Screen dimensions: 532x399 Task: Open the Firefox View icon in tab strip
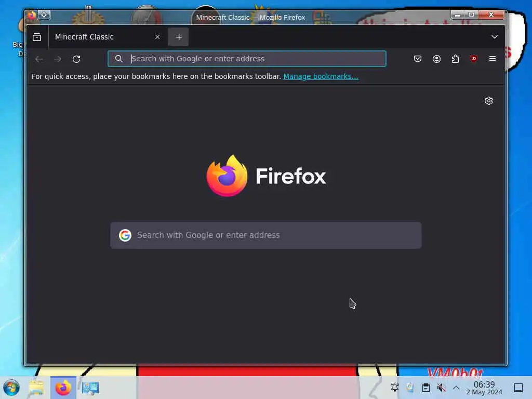37,37
